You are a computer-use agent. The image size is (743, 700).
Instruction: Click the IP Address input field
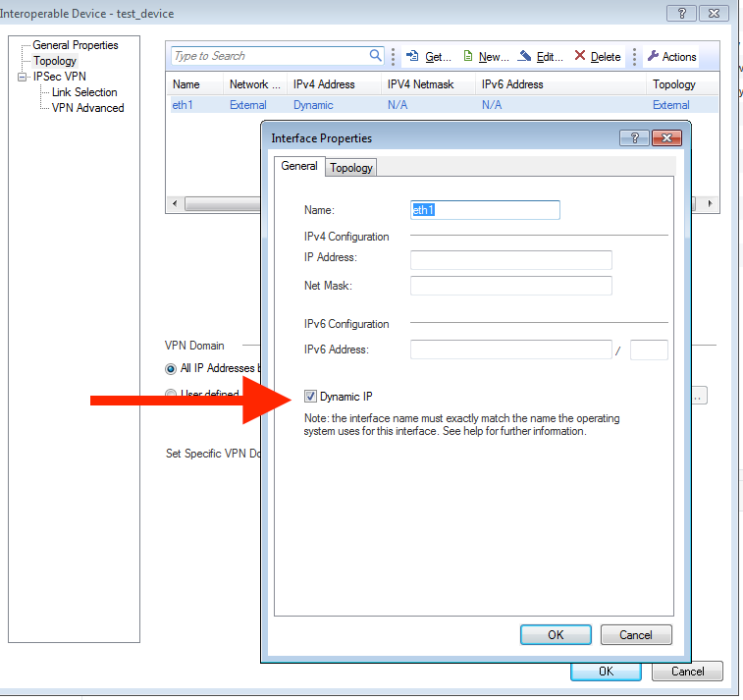pyautogui.click(x=510, y=259)
